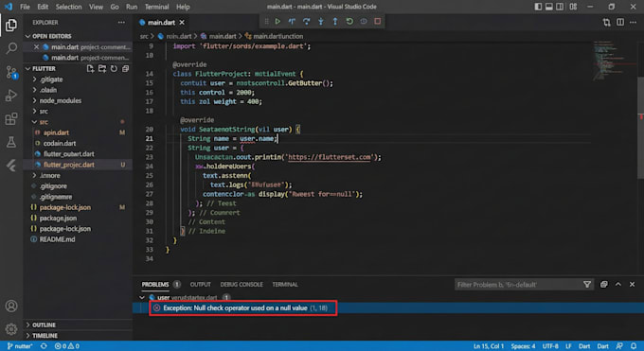The image size is (644, 351).
Task: Open flutter_projec.dart in the file tree
Action: [69, 165]
